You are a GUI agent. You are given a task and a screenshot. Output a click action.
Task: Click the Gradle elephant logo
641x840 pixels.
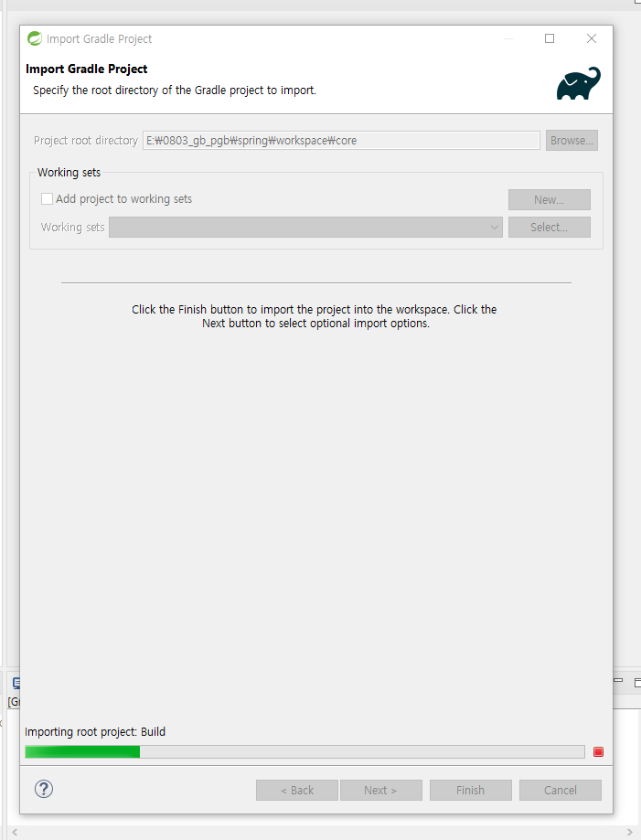click(578, 83)
